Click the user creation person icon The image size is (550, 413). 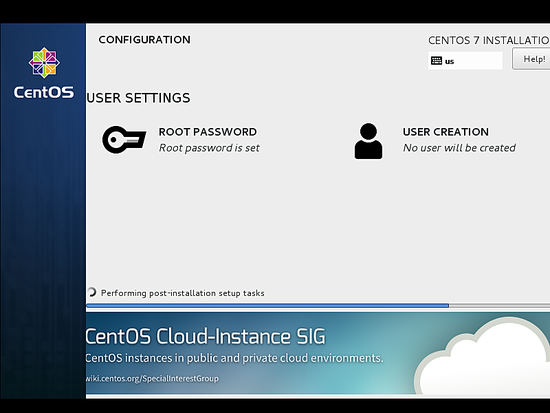click(x=368, y=141)
